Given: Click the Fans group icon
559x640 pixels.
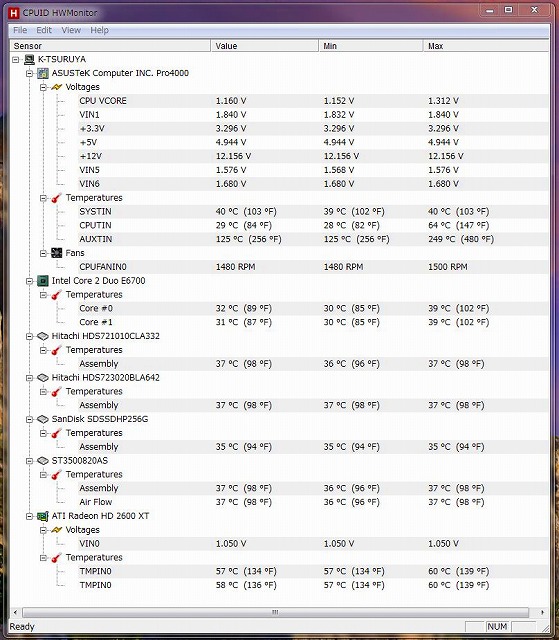Looking at the screenshot, I should [57, 253].
